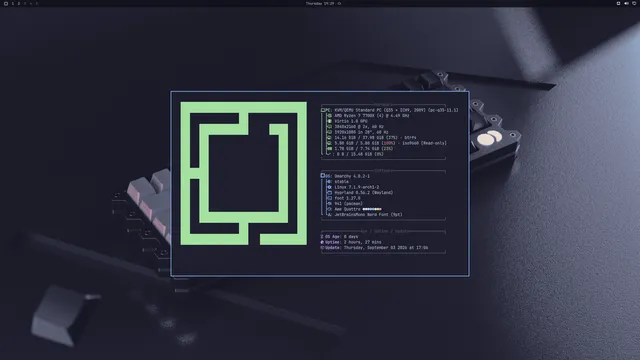Image resolution: width=640 pixels, height=360 pixels.
Task: Click the 0 B / 15.48 GiB swap line
Action: tap(360, 154)
